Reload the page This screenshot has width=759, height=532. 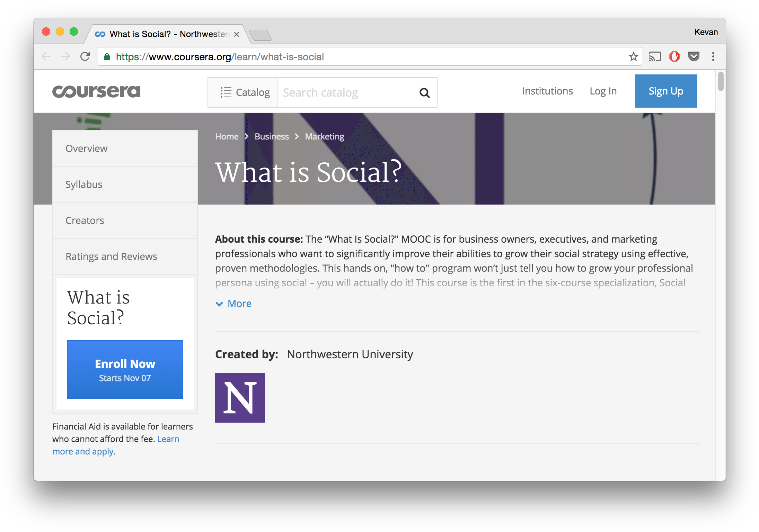click(x=85, y=56)
